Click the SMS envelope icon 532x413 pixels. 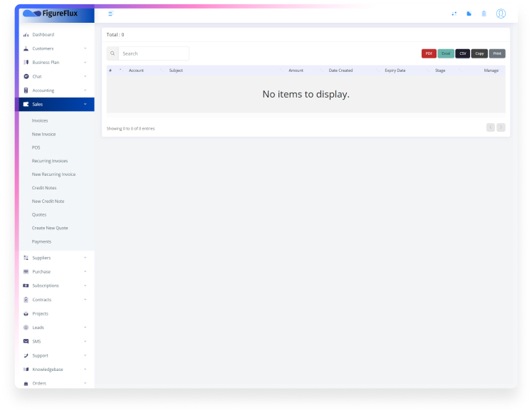click(x=26, y=341)
